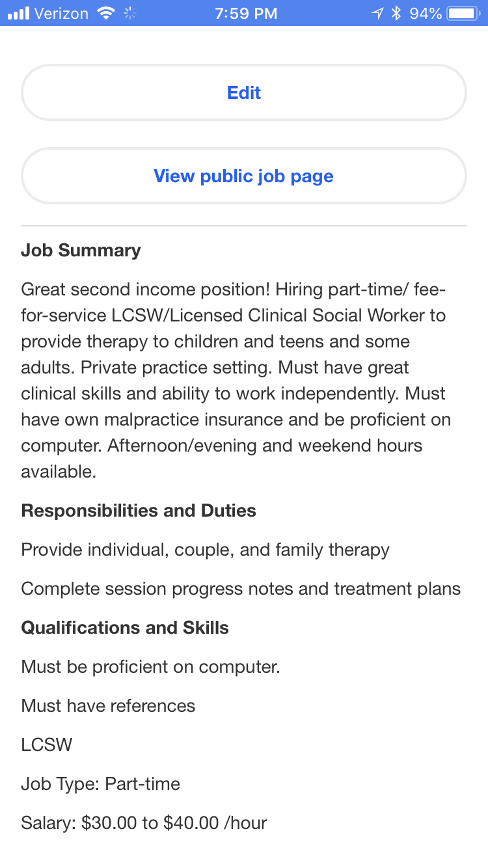The width and height of the screenshot is (488, 868).
Task: Tap the Complete session progress notes line
Action: pos(241,589)
